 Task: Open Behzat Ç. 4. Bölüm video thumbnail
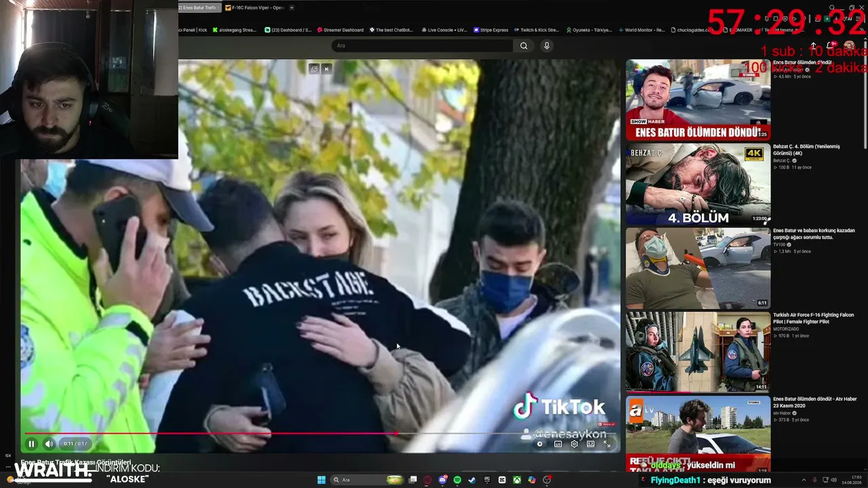click(698, 184)
